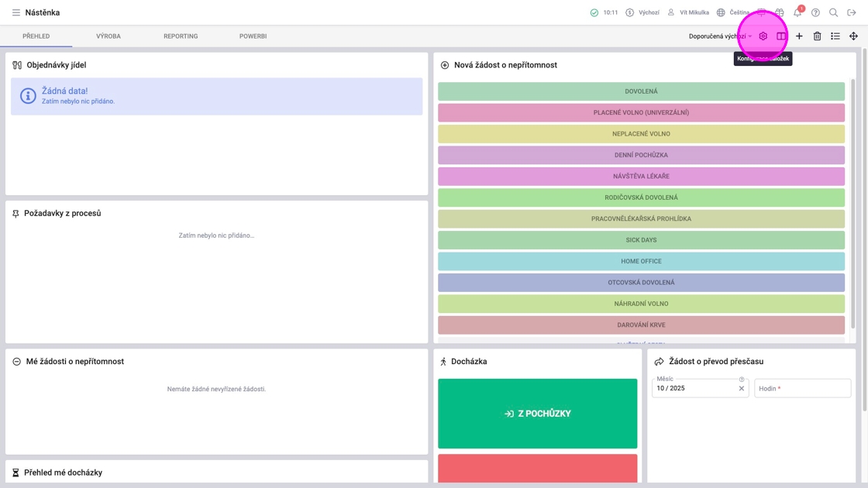This screenshot has width=868, height=488.
Task: Switch to the Výroba tab
Action: [108, 36]
